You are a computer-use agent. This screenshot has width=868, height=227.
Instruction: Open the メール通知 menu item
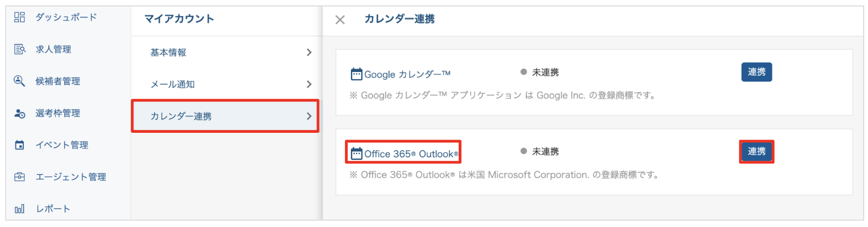tap(173, 84)
